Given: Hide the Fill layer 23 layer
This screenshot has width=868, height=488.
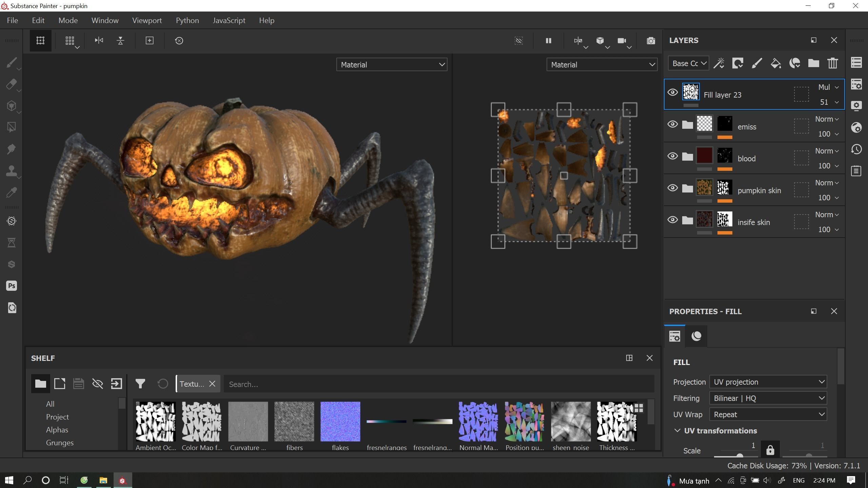Looking at the screenshot, I should click(x=672, y=93).
